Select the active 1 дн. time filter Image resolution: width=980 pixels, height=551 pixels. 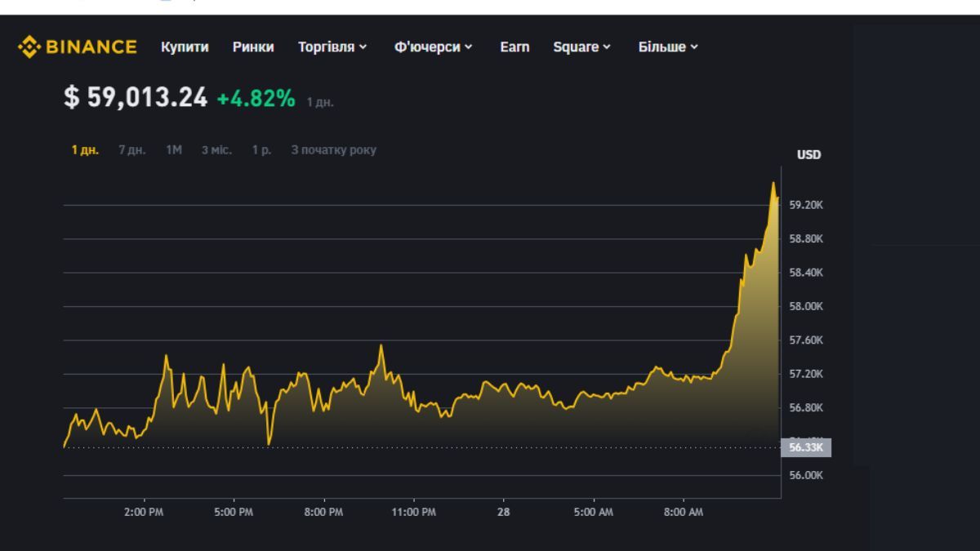point(86,150)
